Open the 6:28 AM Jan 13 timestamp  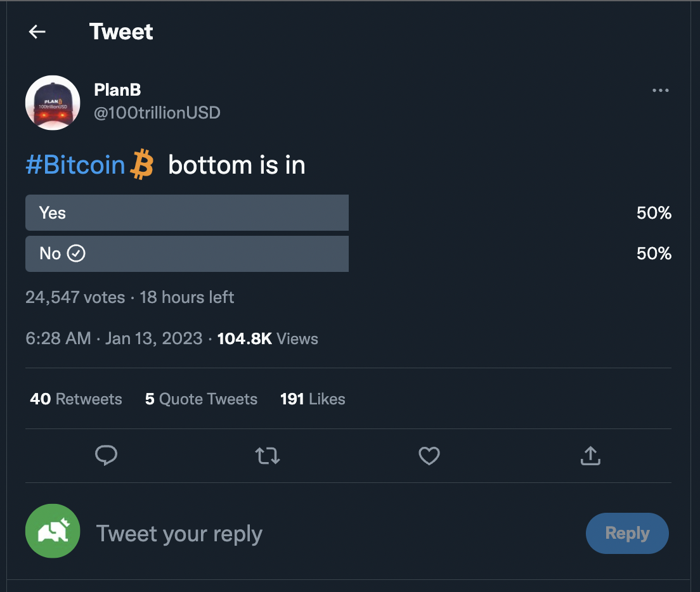coord(114,338)
